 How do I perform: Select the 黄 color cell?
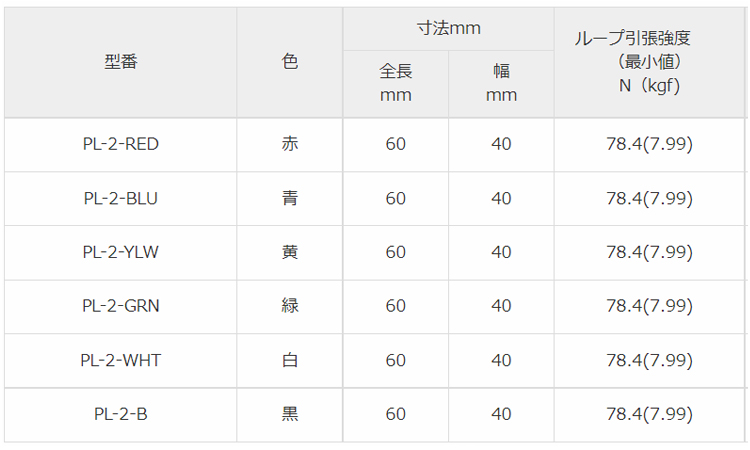tap(290, 252)
